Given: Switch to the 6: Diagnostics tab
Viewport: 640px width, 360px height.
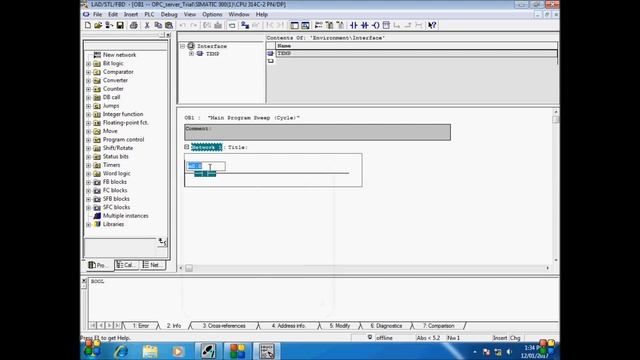Looking at the screenshot, I should coord(386,326).
